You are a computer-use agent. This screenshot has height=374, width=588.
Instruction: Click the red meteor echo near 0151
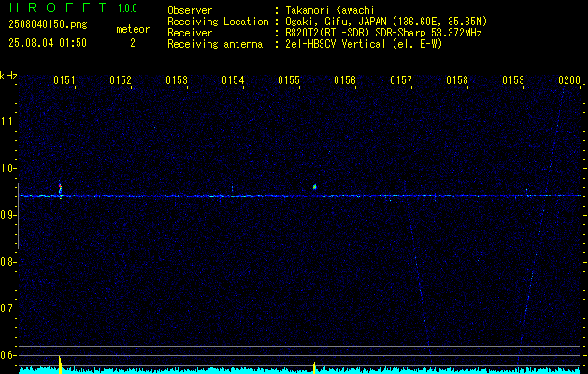coord(60,189)
